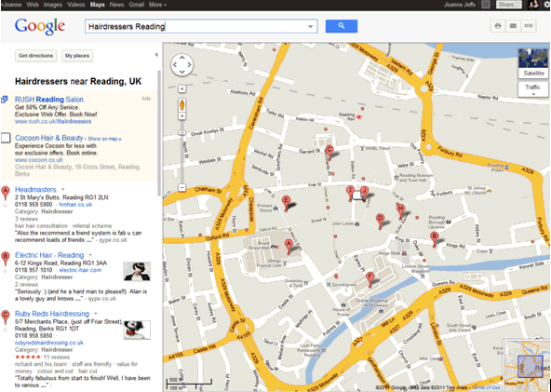Open the rubyredshairdressing.co.uk link
This screenshot has width=551, height=392.
pyautogui.click(x=49, y=343)
